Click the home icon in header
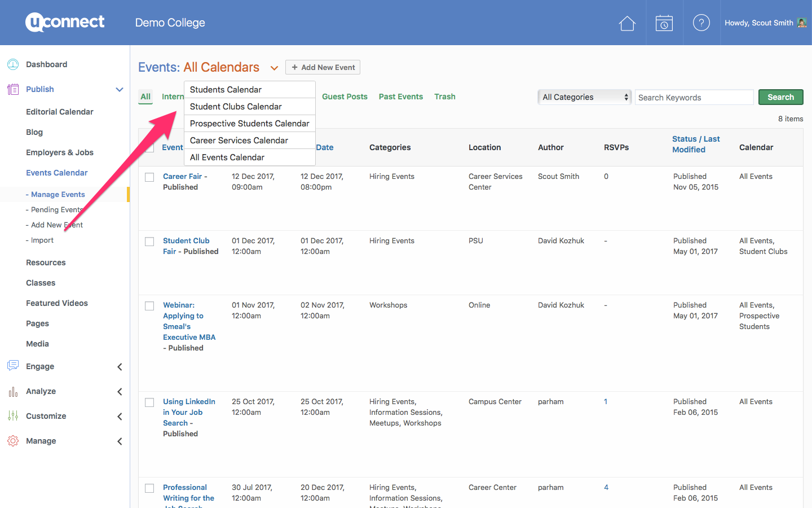The width and height of the screenshot is (812, 508). click(x=627, y=23)
